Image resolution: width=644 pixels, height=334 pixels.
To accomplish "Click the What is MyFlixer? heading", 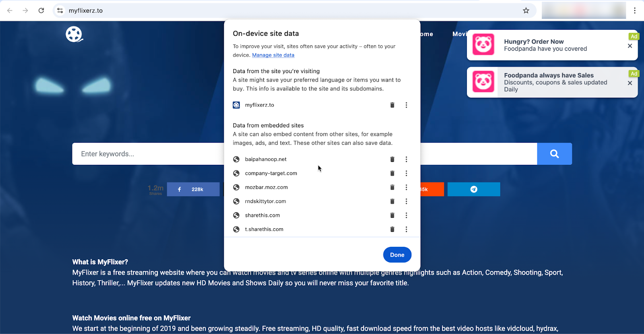I will tap(100, 262).
